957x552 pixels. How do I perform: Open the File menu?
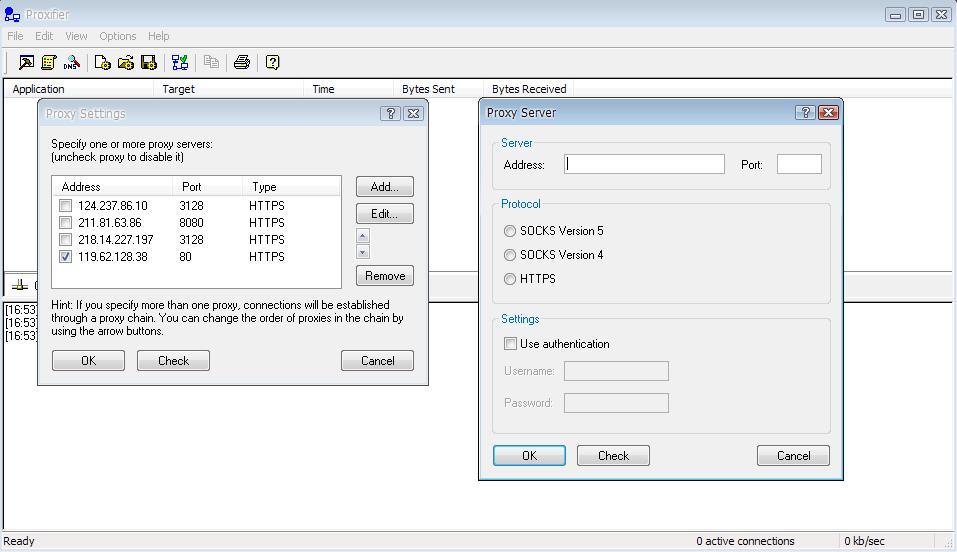click(x=15, y=36)
